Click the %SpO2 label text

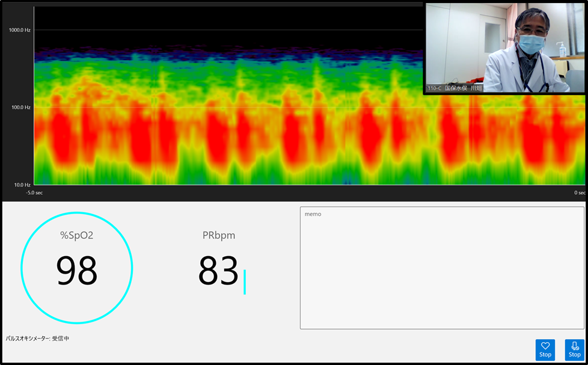77,235
